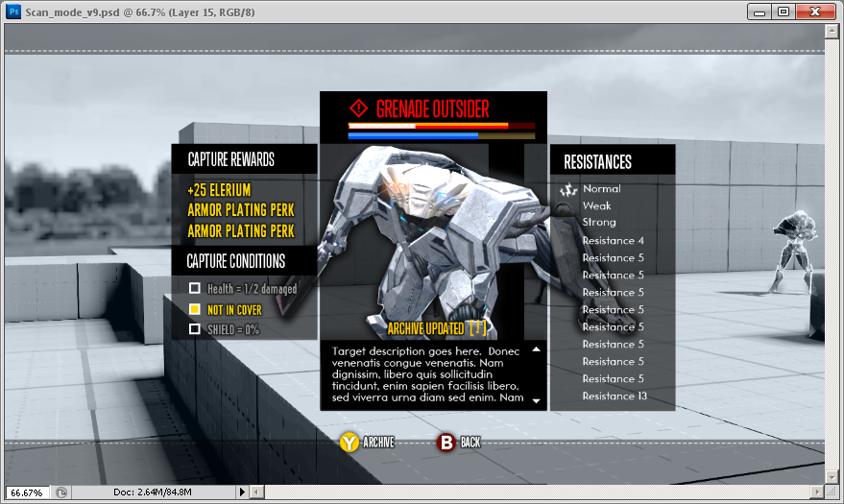Click the ARCHIVE button label

point(378,443)
